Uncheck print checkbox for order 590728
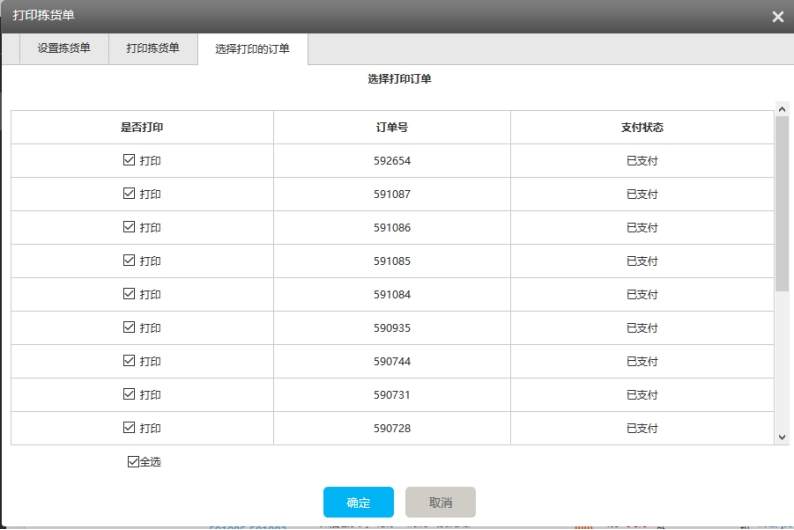 pos(128,427)
